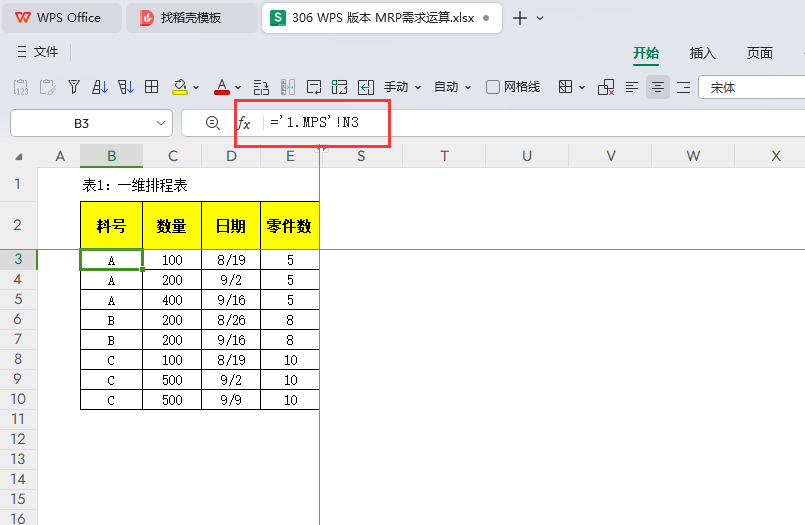Image resolution: width=805 pixels, height=525 pixels.
Task: Select date cell 9/2 in row 4
Action: [231, 280]
